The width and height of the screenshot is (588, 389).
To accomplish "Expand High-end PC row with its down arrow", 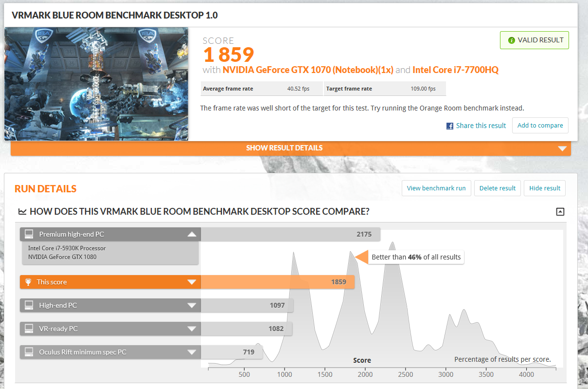I will (x=192, y=306).
